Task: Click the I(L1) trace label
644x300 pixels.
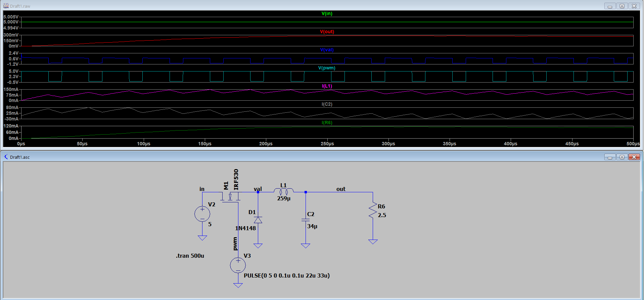Action: click(327, 86)
